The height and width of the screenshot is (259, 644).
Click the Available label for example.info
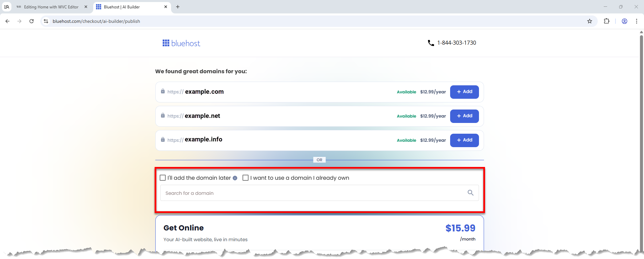click(407, 140)
